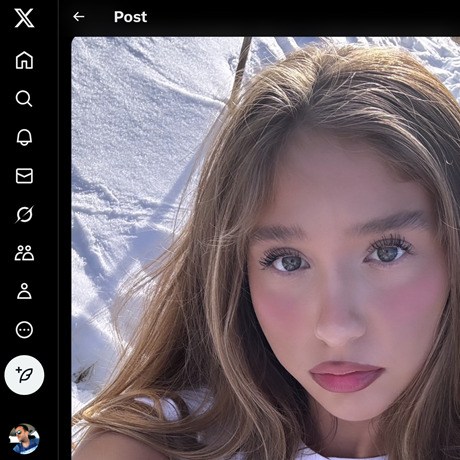Click the lips in the posted photo
Screen dimensions: 460x460
click(347, 377)
